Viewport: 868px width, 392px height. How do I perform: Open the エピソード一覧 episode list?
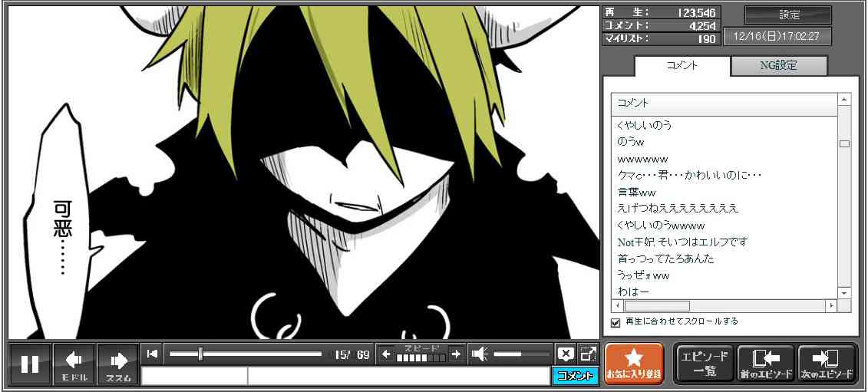pyautogui.click(x=702, y=364)
